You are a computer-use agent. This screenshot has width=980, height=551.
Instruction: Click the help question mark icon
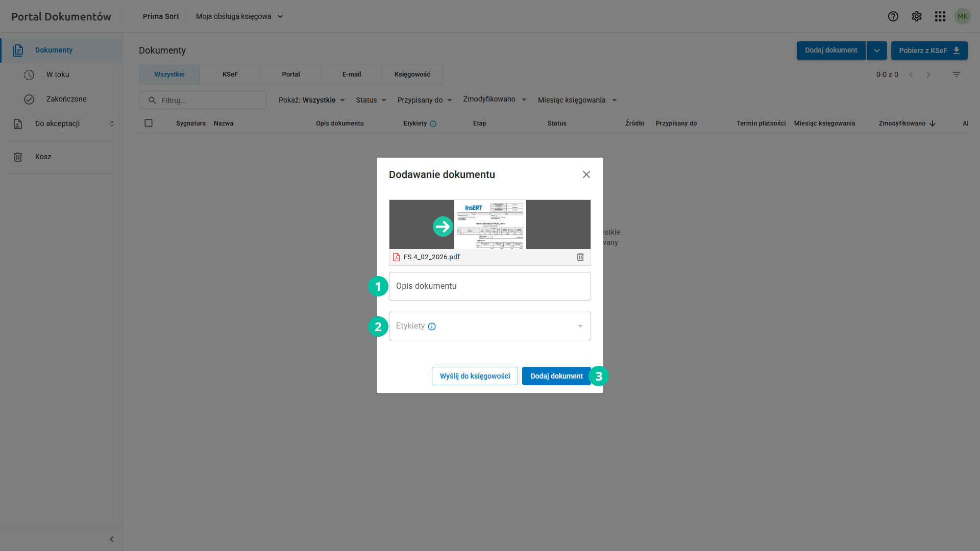point(893,16)
